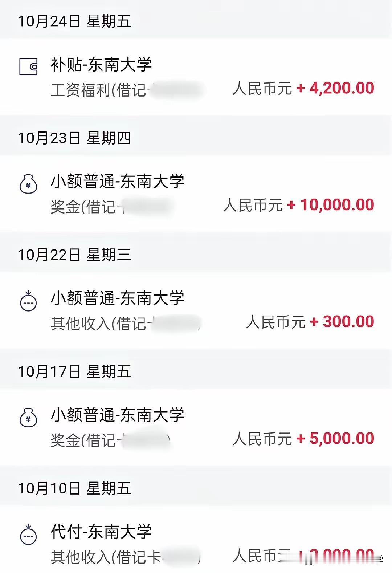Open the 代付-东南大学 transaction details

click(x=101, y=532)
